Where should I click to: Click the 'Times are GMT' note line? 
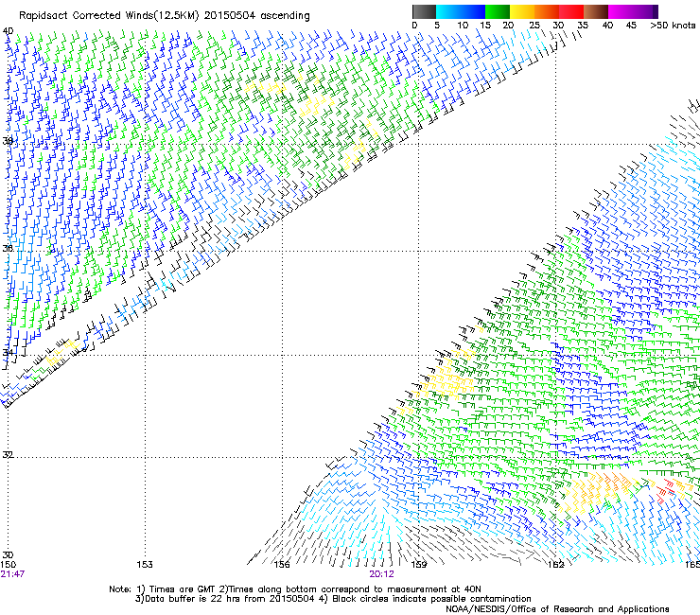point(295,589)
